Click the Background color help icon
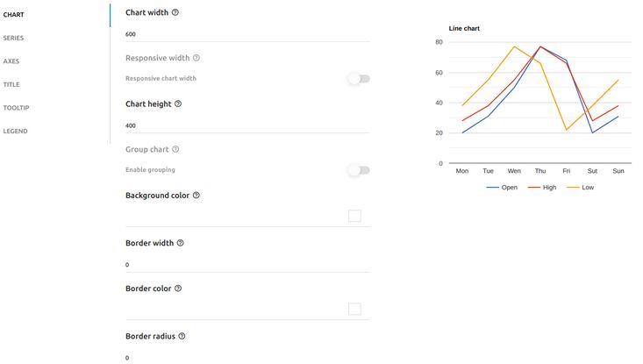Viewport: 643px width, 364px height. 196,195
